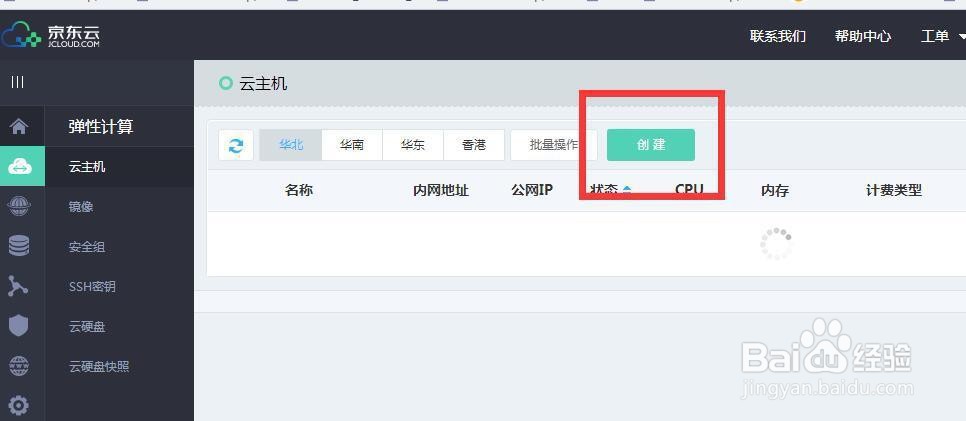
Task: Refresh the cloud host list
Action: tap(236, 145)
